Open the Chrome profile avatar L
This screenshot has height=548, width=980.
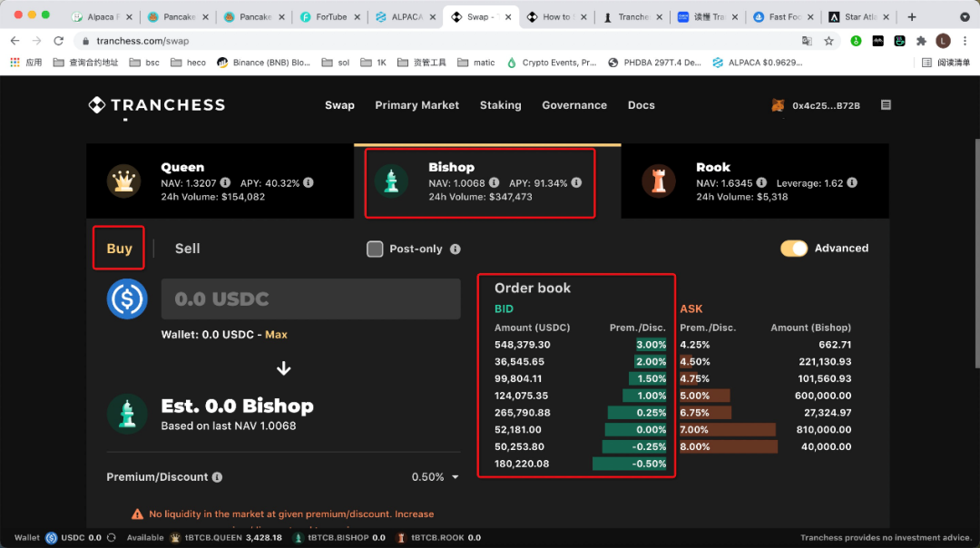(x=943, y=41)
